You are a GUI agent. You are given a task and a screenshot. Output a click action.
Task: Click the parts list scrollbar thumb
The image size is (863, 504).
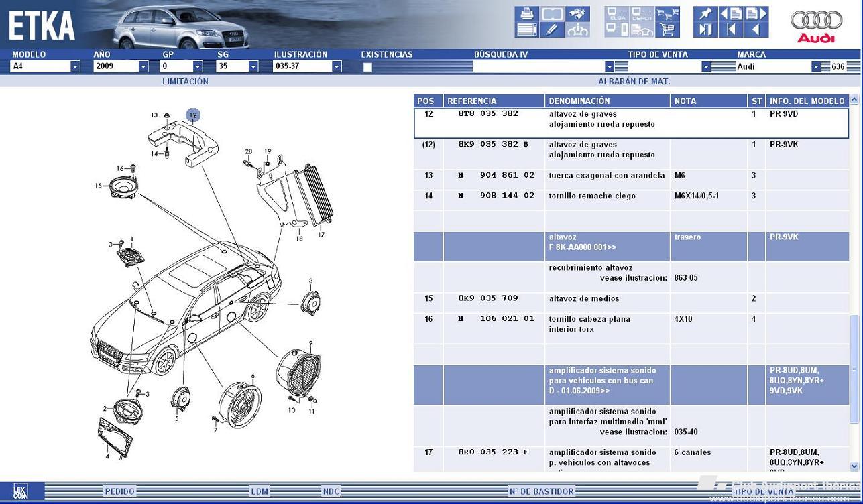[854, 369]
